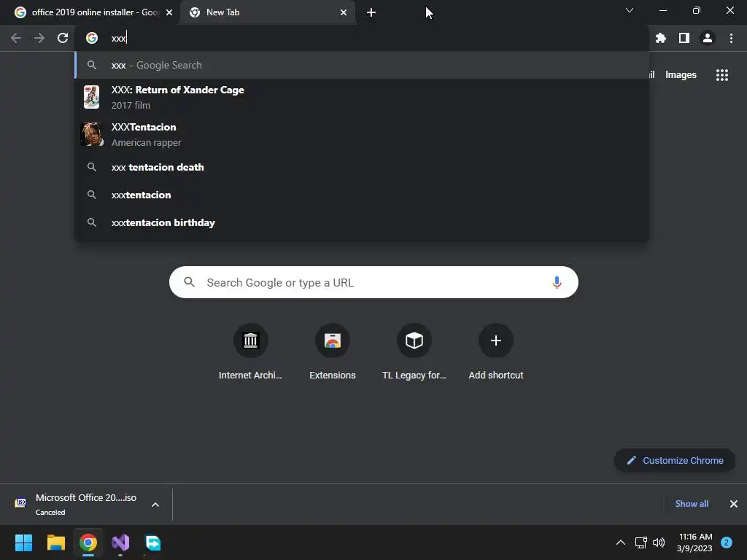Start voice search with microphone icon
This screenshot has width=747, height=560.
tap(557, 282)
